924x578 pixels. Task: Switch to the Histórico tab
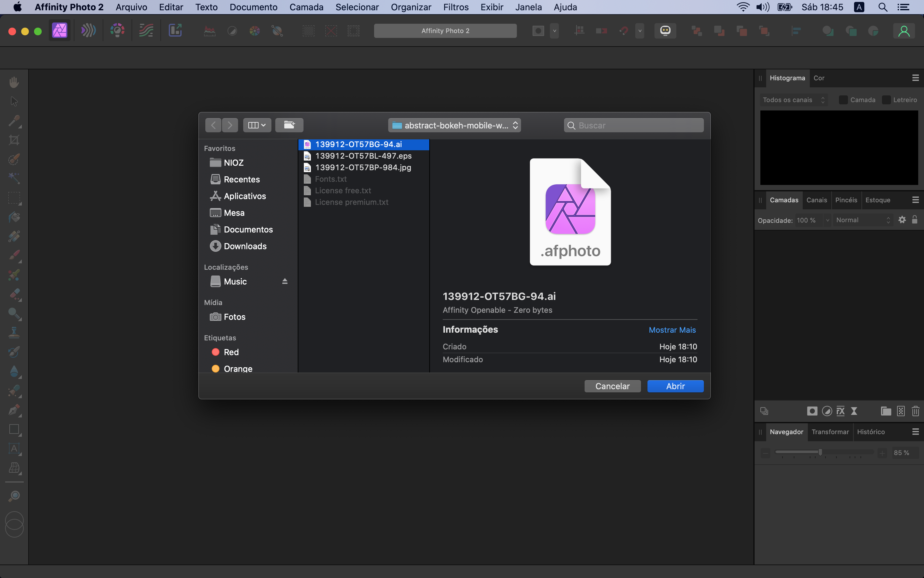pos(870,432)
